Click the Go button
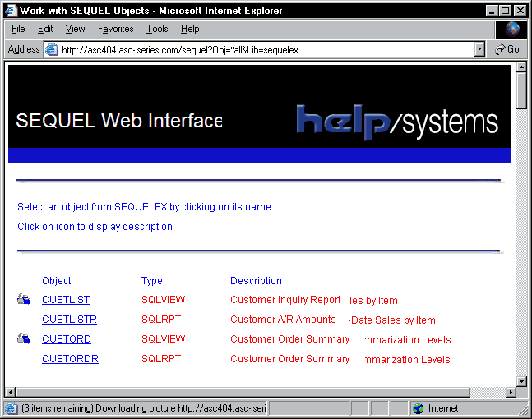 tap(507, 49)
